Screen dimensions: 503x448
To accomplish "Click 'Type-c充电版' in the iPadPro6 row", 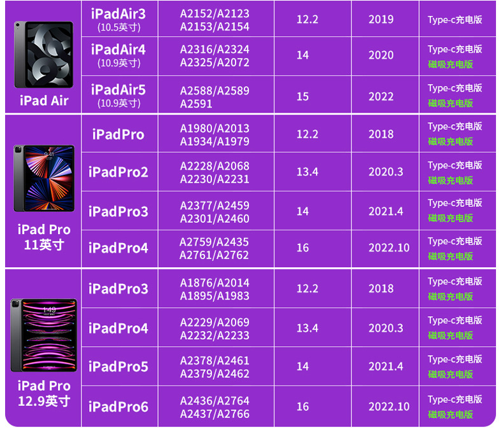I will coord(455,400).
